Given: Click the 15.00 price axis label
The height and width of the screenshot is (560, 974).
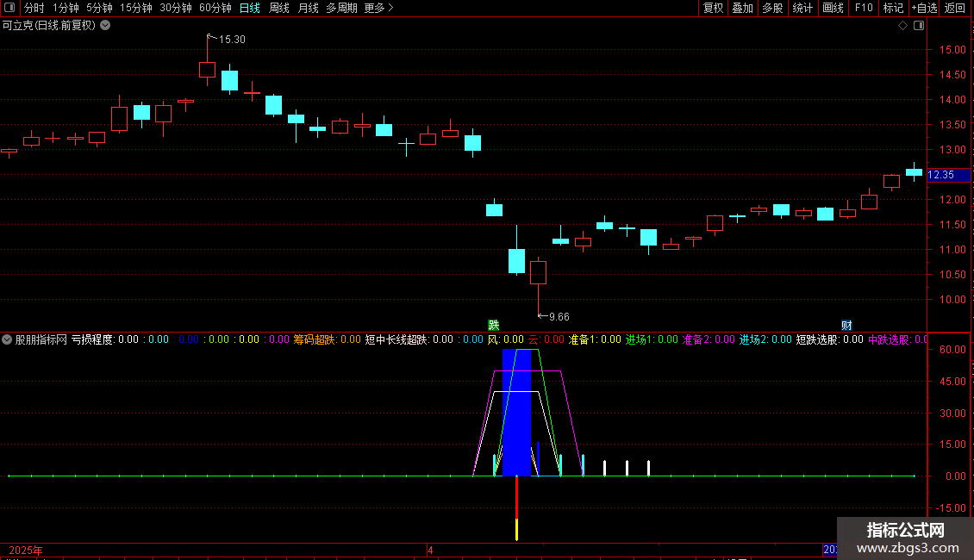Looking at the screenshot, I should click(952, 50).
